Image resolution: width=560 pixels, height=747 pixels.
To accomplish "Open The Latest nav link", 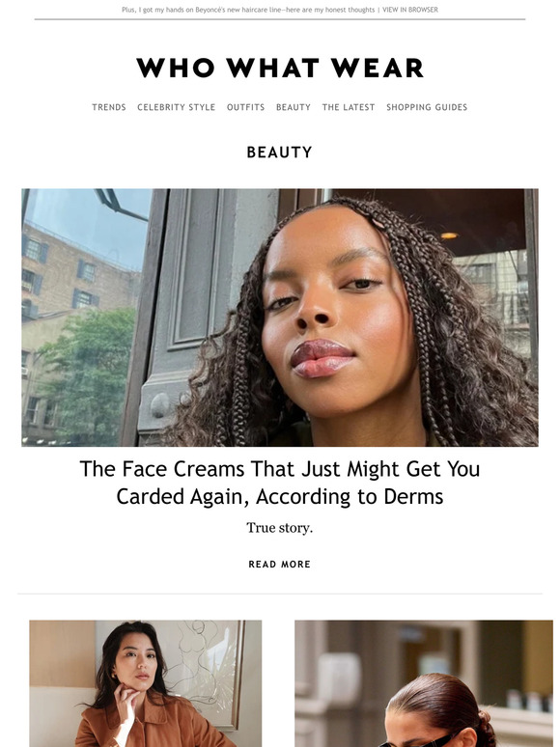I will (x=349, y=107).
